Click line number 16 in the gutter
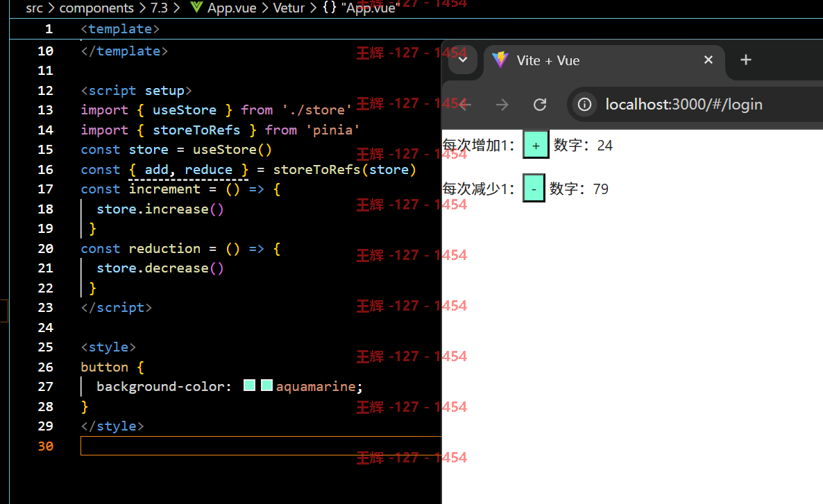This screenshot has height=504, width=823. 45,169
